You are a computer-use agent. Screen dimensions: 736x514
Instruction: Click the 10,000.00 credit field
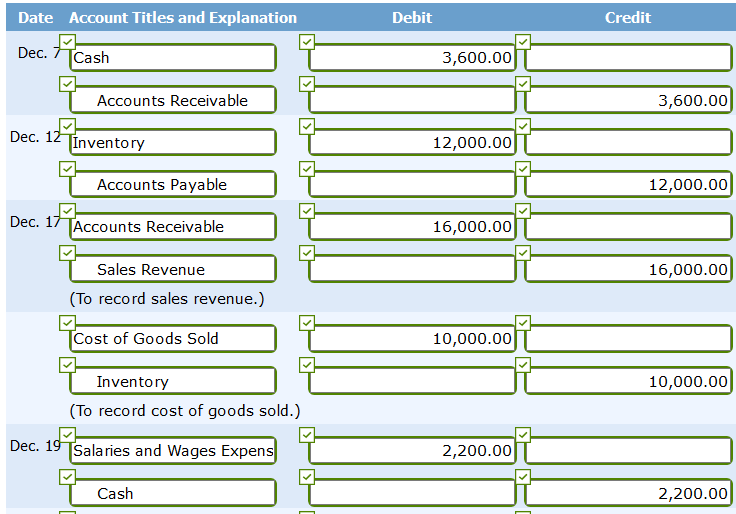(628, 381)
